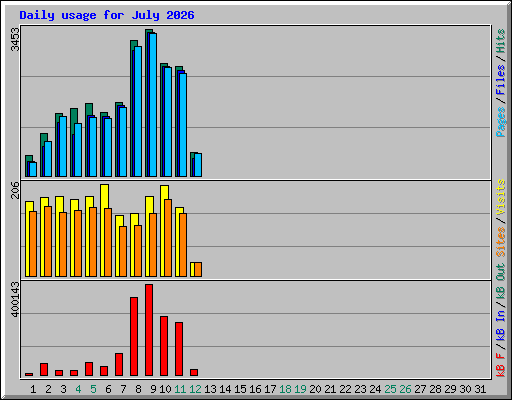The image size is (512, 400).
Task: Select the day 12 sites bar
Action: click(x=198, y=269)
